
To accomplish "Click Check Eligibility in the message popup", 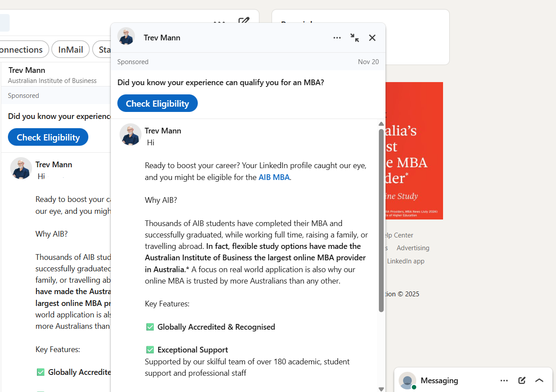I will (x=157, y=103).
